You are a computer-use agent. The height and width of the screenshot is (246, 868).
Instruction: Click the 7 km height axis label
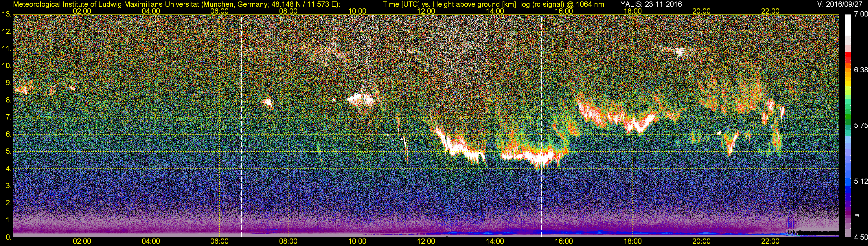[x=8, y=117]
